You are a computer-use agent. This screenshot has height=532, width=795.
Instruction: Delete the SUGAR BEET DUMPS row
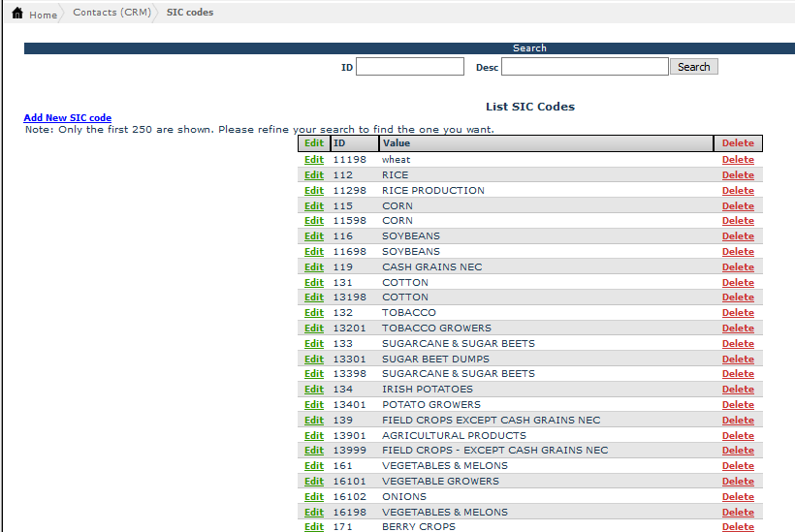point(737,360)
